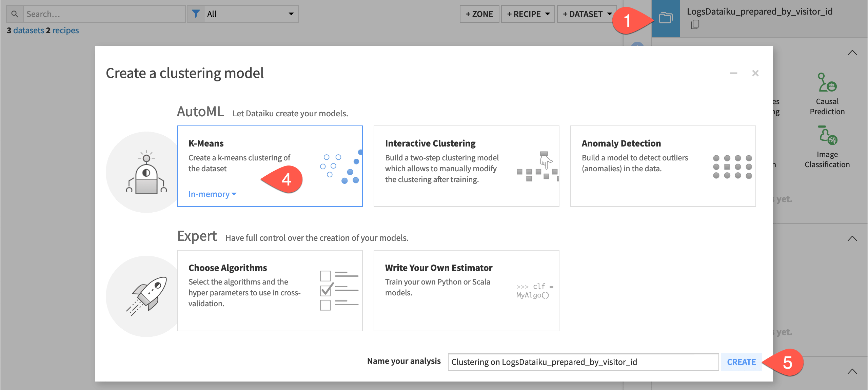
Task: Expand the RECIPE dropdown
Action: point(527,14)
